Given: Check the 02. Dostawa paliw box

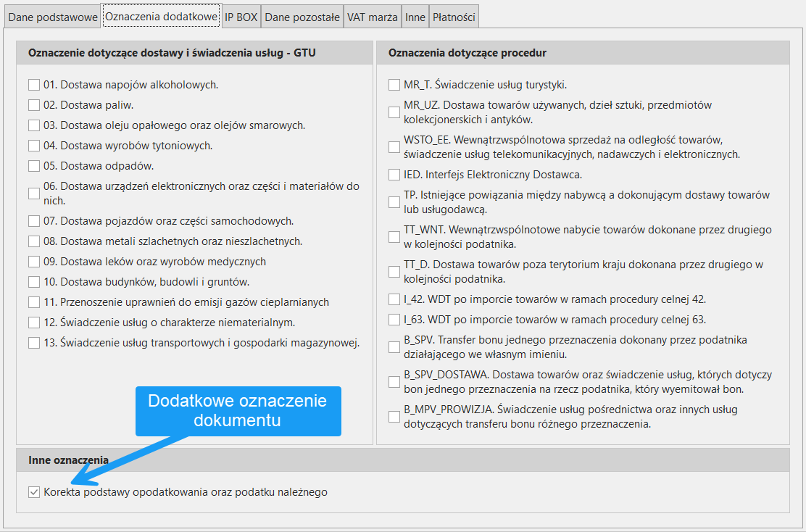Looking at the screenshot, I should click(34, 105).
